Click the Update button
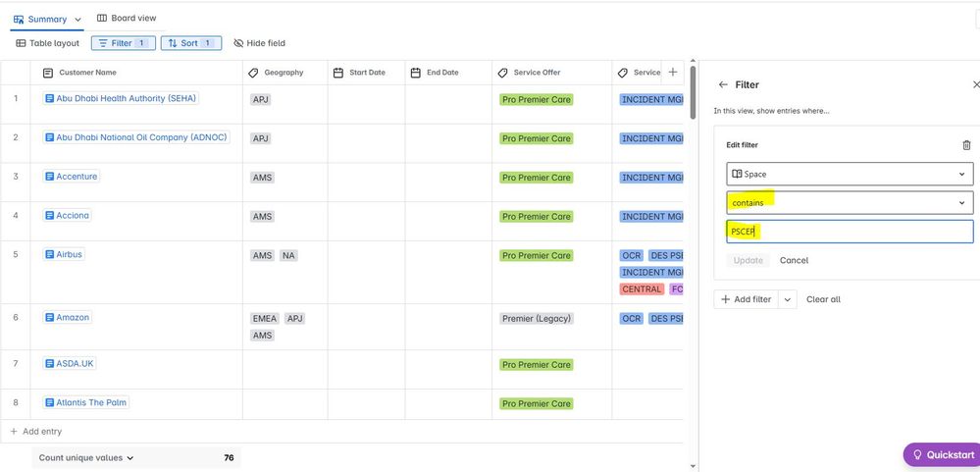980x472 pixels. click(748, 260)
